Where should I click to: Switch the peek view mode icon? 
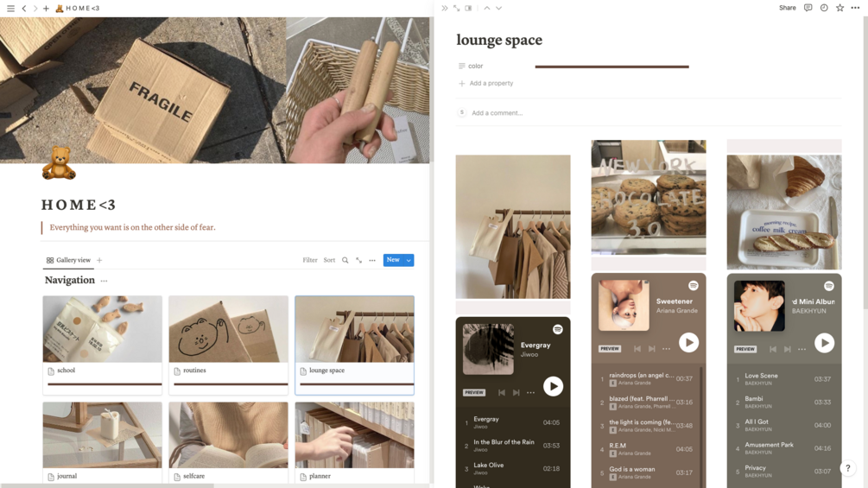pyautogui.click(x=468, y=9)
